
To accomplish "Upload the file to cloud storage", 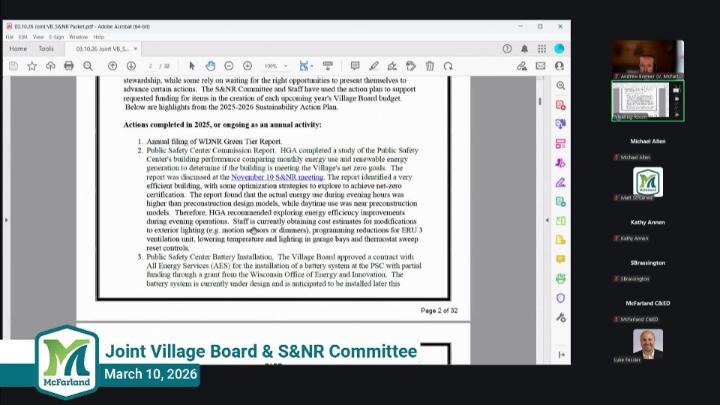I will 51,66.
